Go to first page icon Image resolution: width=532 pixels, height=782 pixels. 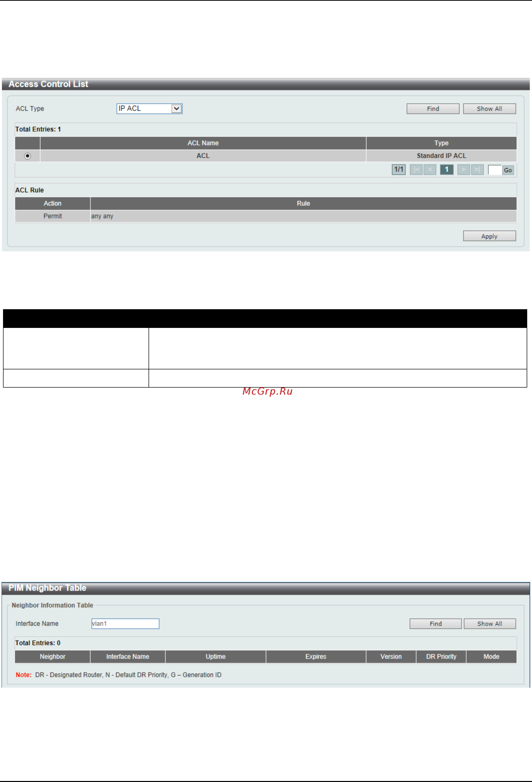coord(416,170)
